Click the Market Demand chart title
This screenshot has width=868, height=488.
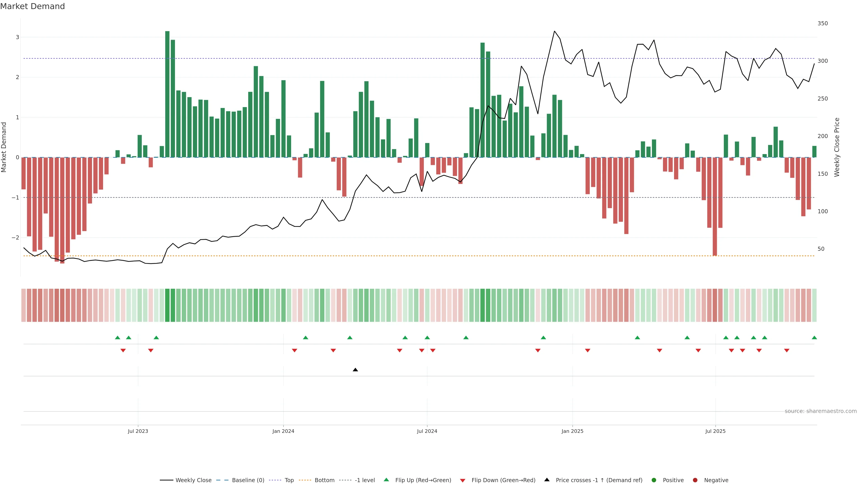pyautogui.click(x=32, y=6)
